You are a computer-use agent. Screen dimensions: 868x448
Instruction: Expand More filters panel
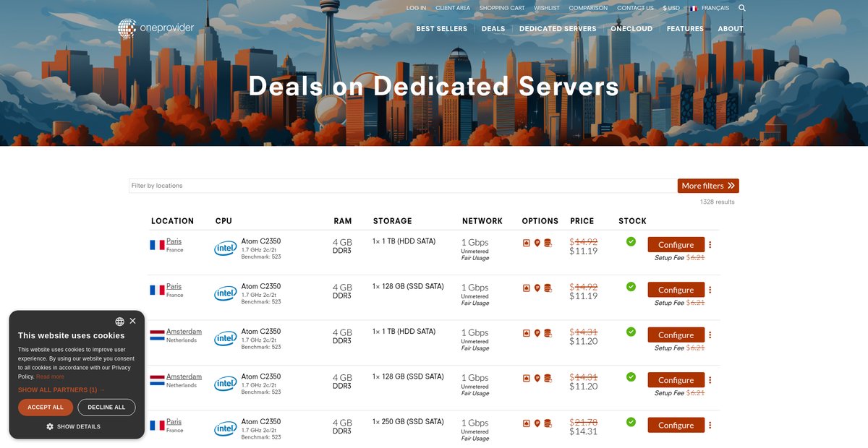tap(708, 186)
